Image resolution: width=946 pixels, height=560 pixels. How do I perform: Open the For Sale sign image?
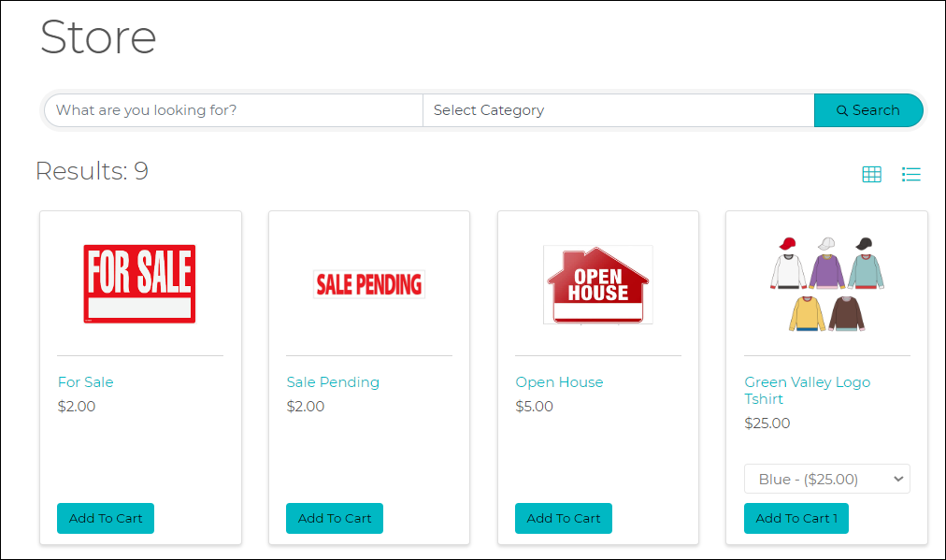point(139,284)
